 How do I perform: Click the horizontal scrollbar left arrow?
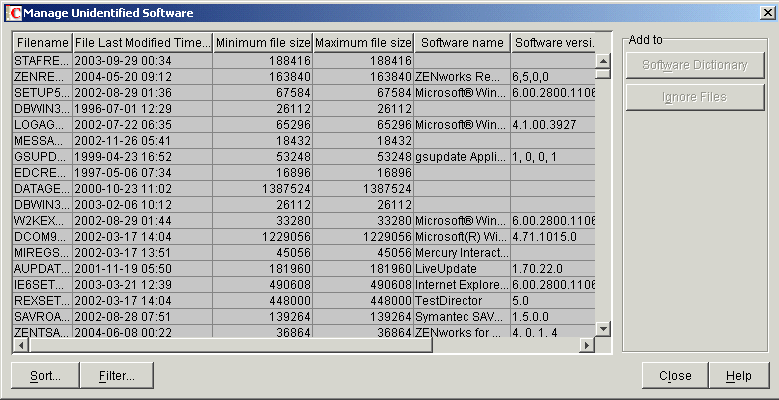21,345
